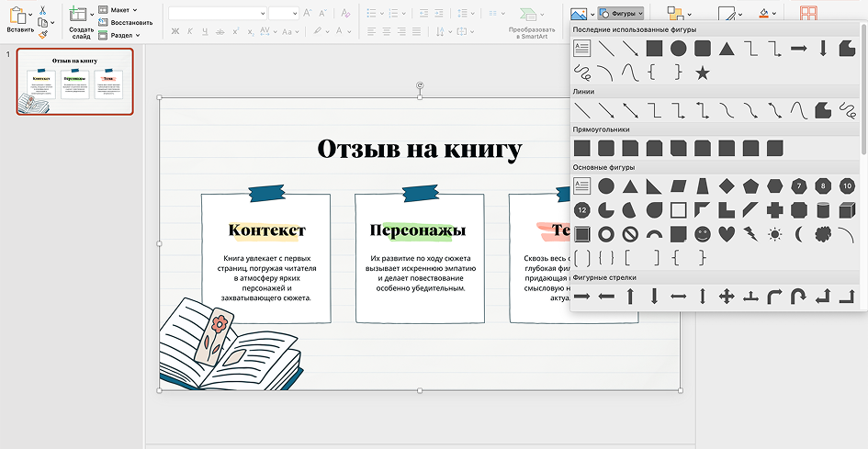The height and width of the screenshot is (449, 868).
Task: Choose the five-point star in recent shapes
Action: [703, 73]
